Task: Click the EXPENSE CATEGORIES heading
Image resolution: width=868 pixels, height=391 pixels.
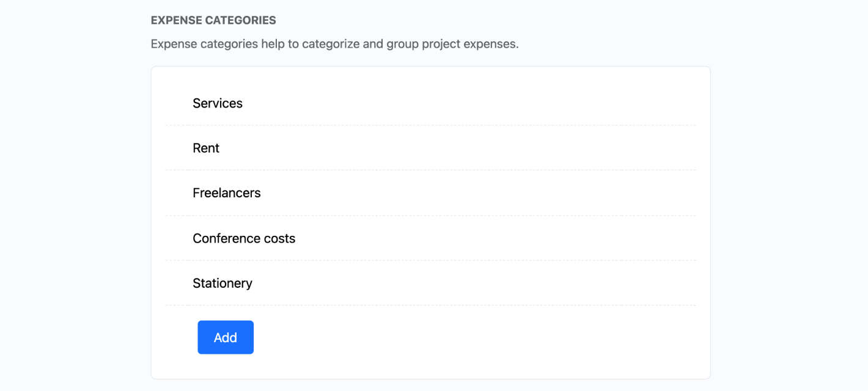Action: (213, 20)
